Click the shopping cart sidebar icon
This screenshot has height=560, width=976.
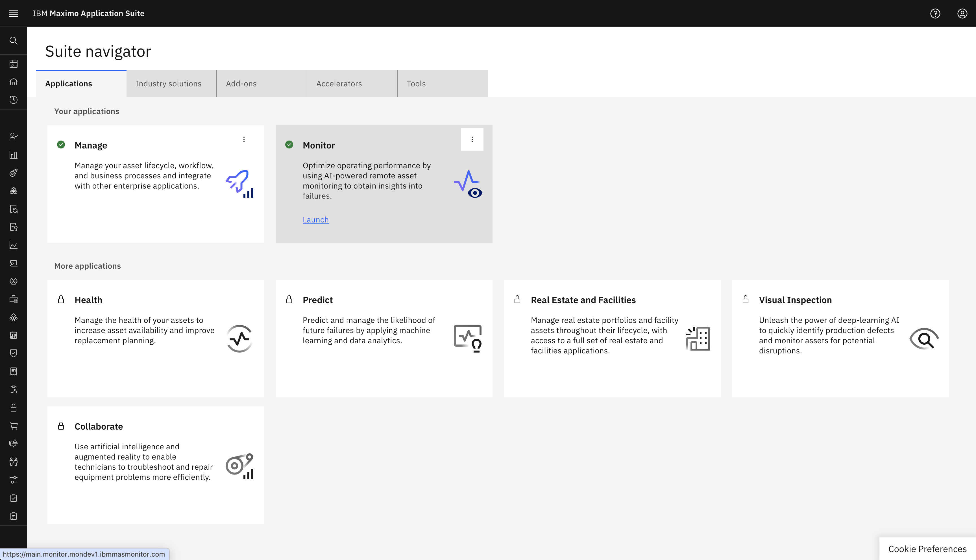[14, 425]
